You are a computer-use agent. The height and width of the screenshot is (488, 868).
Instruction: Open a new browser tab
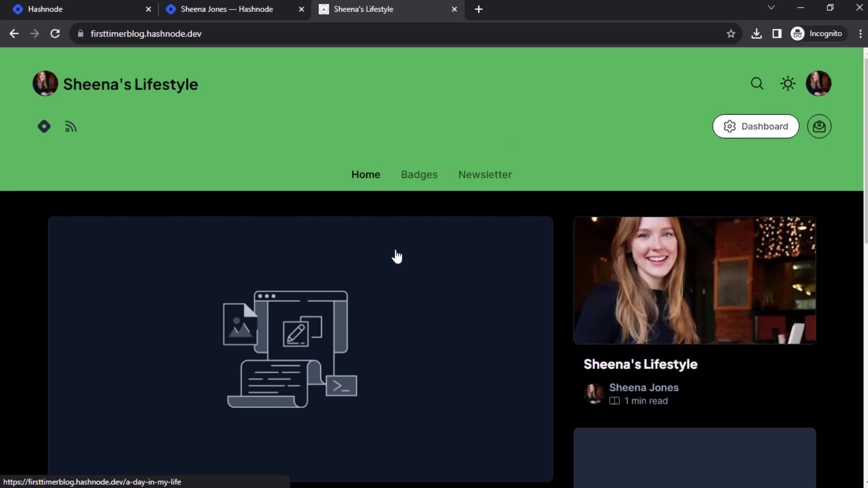(479, 9)
